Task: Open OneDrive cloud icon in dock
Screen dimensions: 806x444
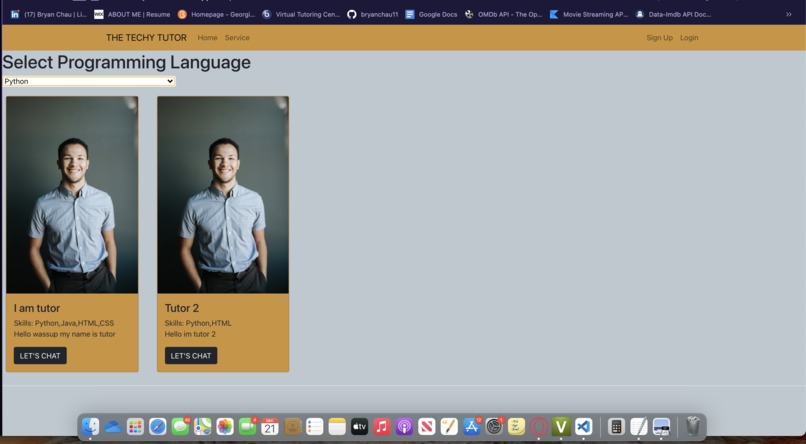Action: click(x=113, y=427)
